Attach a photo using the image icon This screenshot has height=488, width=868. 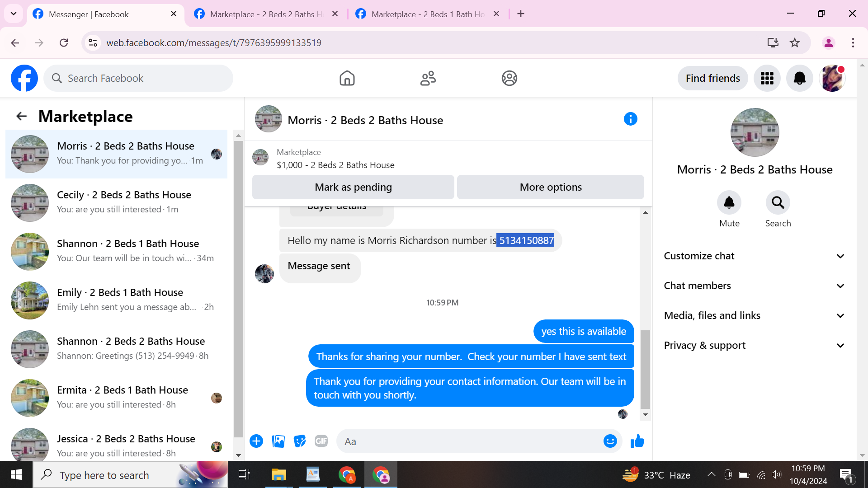(278, 441)
